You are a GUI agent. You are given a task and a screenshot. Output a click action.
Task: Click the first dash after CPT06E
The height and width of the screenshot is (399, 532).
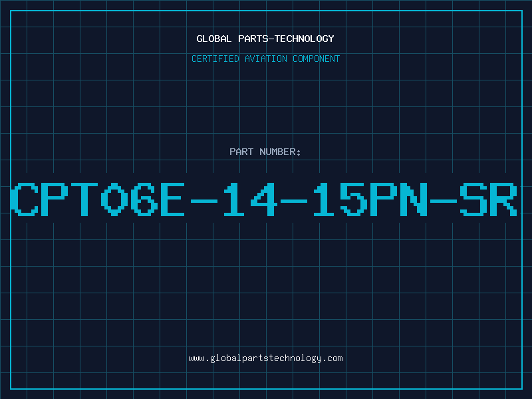coord(204,201)
